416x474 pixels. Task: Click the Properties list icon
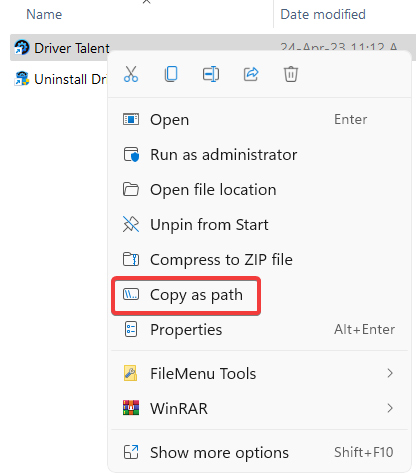click(x=131, y=329)
